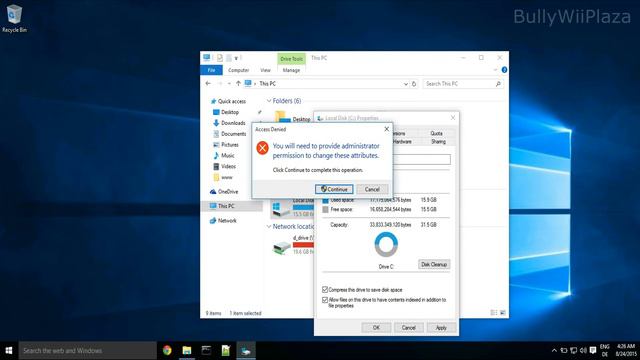Image resolution: width=640 pixels, height=360 pixels.
Task: Select the d_drive network drive icon
Action: (x=282, y=247)
